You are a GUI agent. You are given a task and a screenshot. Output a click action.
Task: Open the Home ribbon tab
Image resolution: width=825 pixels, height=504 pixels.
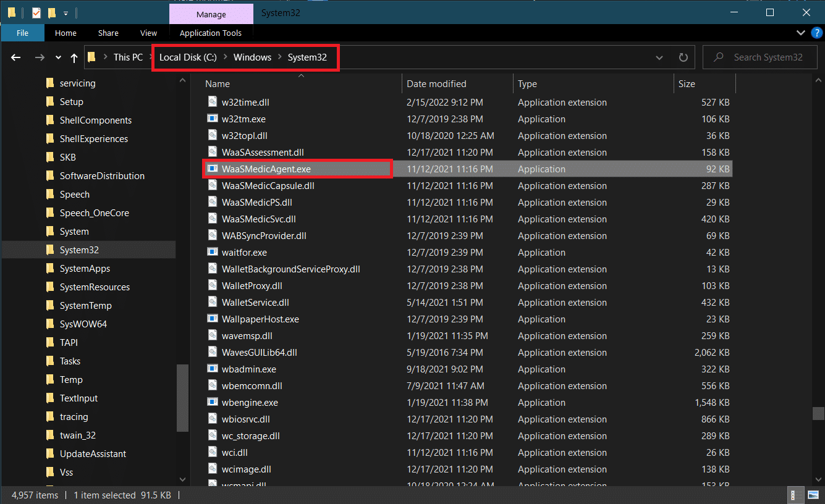(x=66, y=33)
